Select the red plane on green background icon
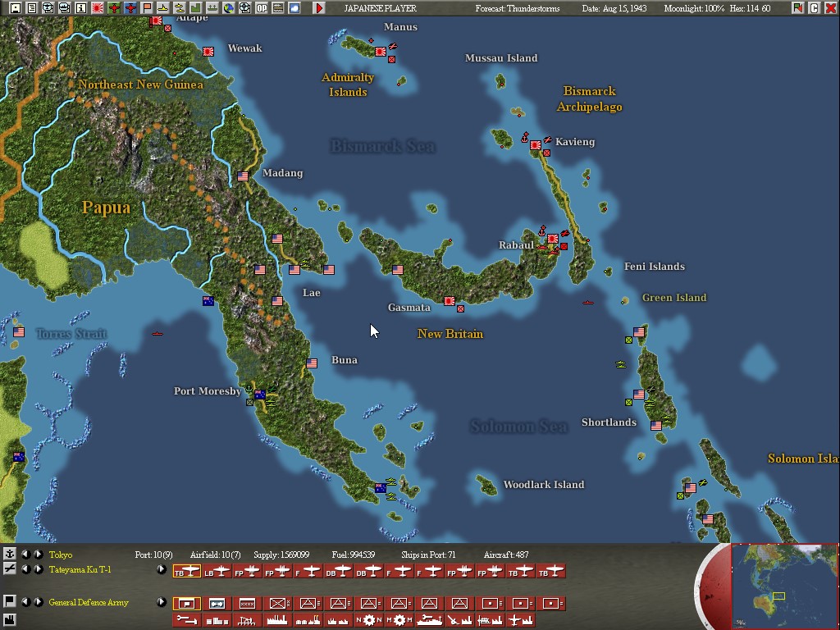 (113, 8)
